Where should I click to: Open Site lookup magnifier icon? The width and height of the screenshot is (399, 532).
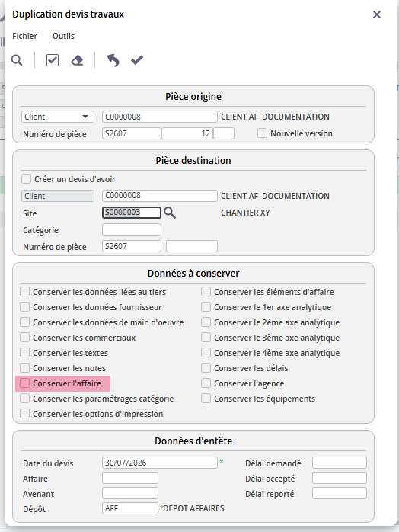click(x=170, y=213)
